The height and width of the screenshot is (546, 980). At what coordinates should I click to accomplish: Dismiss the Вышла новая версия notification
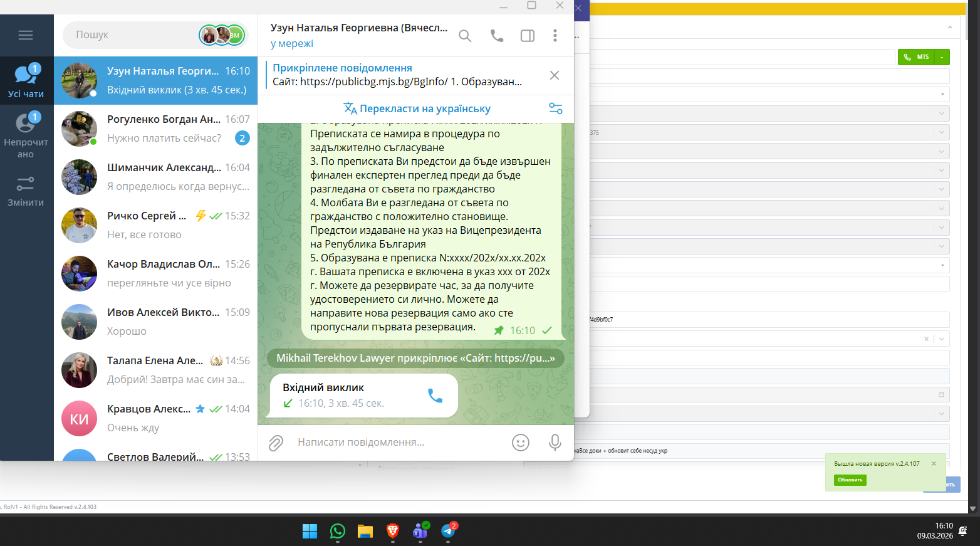tap(934, 464)
